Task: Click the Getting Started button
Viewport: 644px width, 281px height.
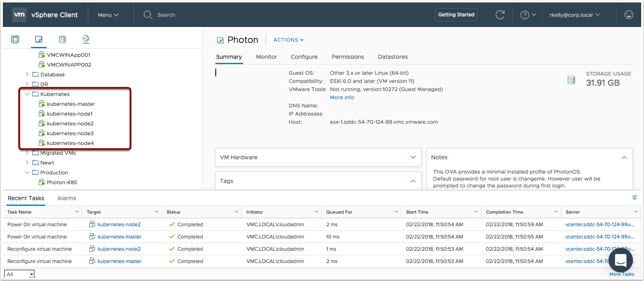Action: pyautogui.click(x=456, y=15)
